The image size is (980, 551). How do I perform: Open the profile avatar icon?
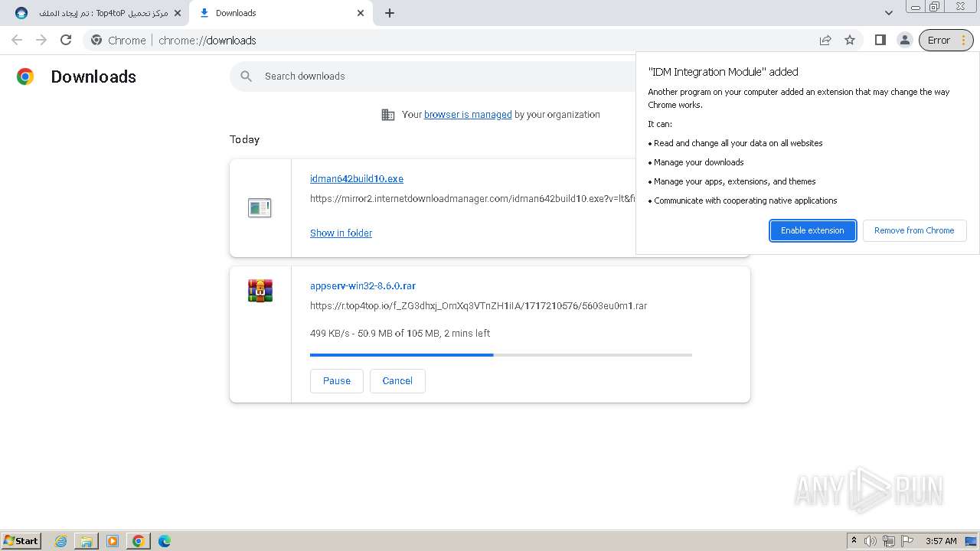coord(904,41)
